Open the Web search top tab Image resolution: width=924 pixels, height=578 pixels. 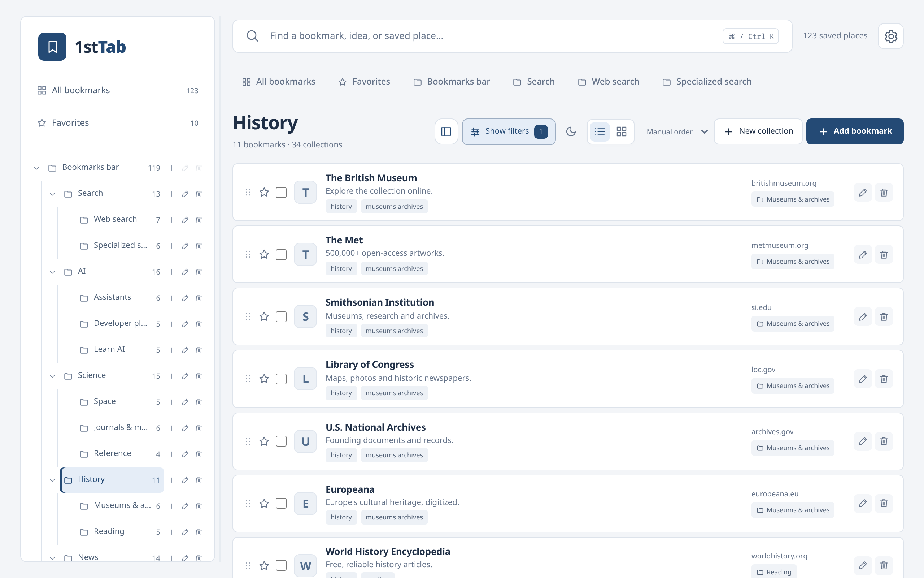(609, 82)
